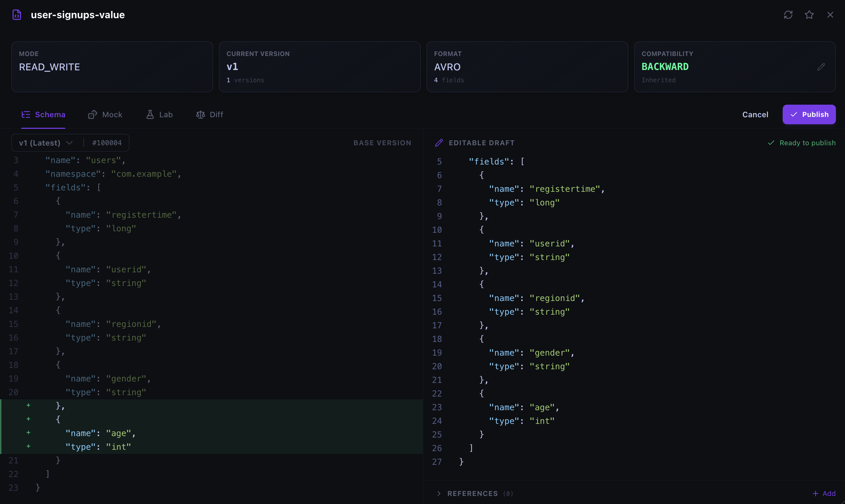Image resolution: width=845 pixels, height=504 pixels.
Task: Click the Diff scales icon
Action: pos(200,114)
